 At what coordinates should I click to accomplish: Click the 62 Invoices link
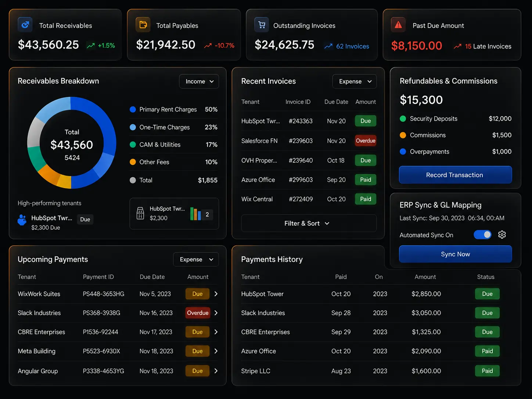point(353,46)
